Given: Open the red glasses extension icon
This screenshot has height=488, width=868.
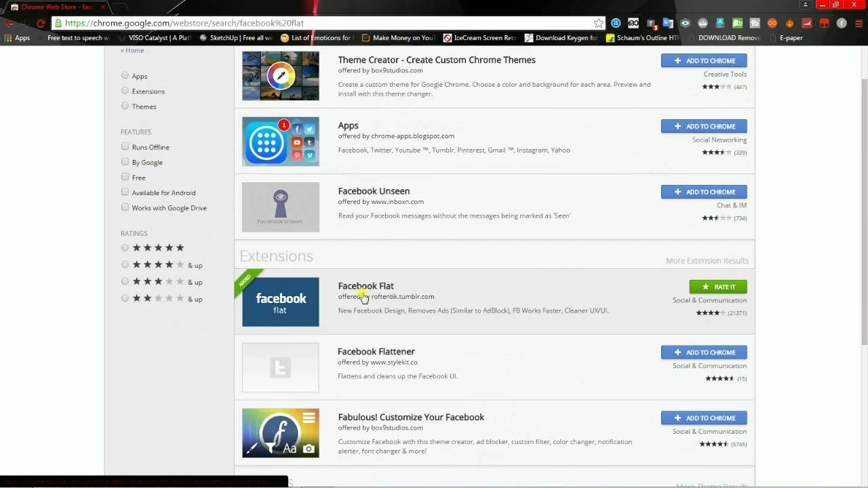Looking at the screenshot, I should (824, 22).
